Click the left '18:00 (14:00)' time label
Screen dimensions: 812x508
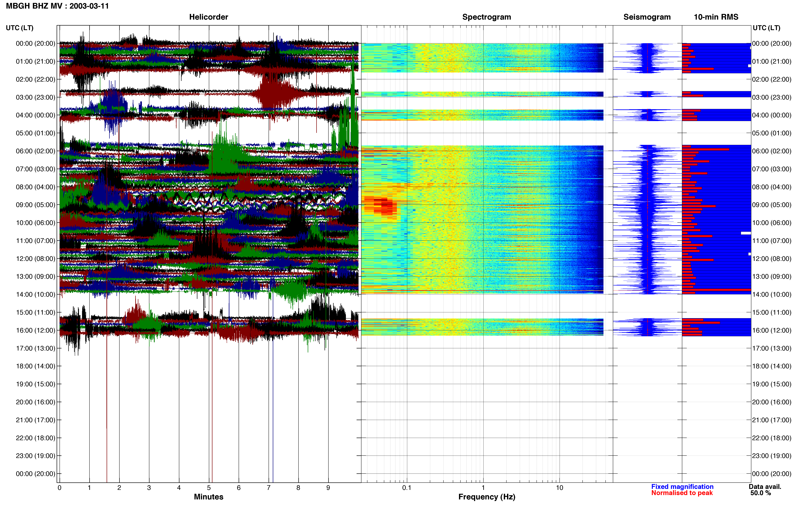click(36, 366)
